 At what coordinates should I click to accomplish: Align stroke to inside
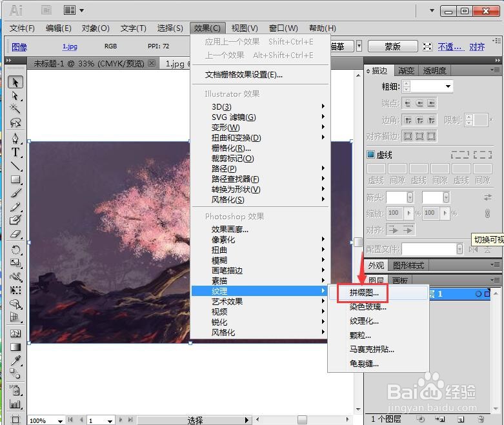[x=419, y=136]
